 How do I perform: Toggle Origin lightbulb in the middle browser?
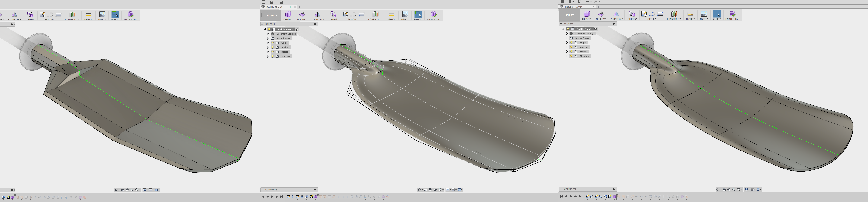[273, 43]
